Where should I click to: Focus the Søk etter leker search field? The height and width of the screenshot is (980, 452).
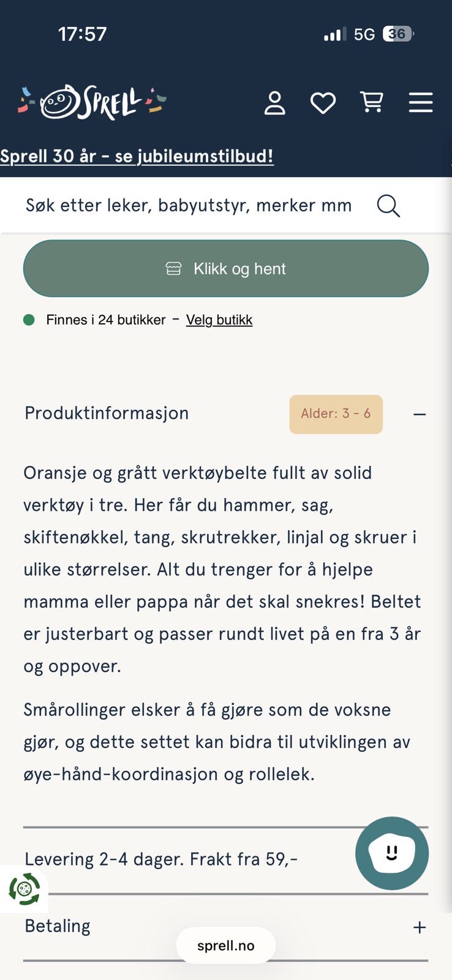click(189, 206)
